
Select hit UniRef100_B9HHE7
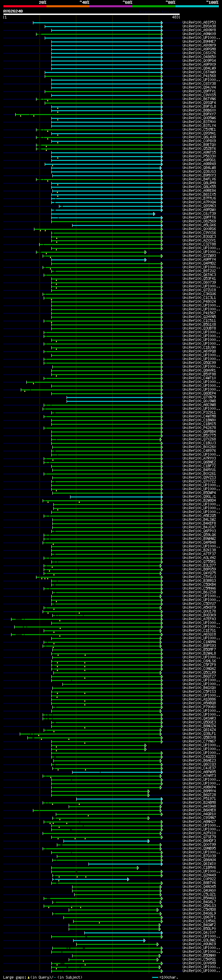tap(199, 41)
